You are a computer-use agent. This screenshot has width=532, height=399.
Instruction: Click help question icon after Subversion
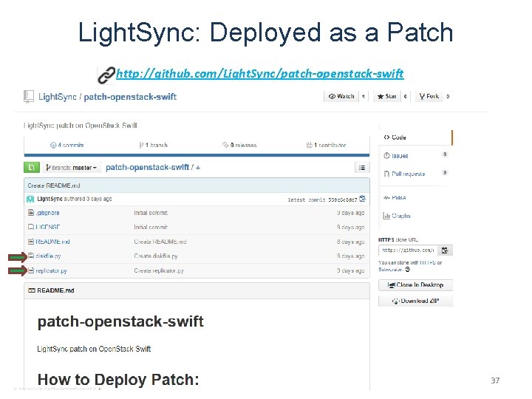pos(408,270)
